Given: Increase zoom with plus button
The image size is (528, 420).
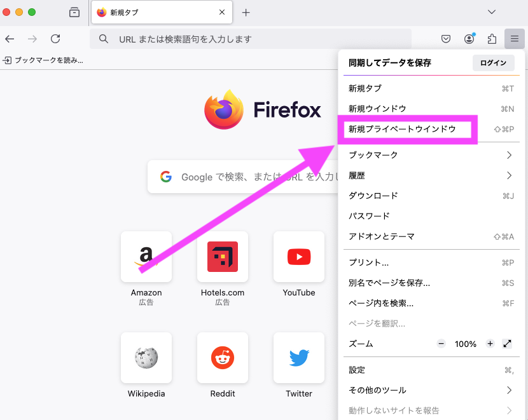Looking at the screenshot, I should coord(490,344).
